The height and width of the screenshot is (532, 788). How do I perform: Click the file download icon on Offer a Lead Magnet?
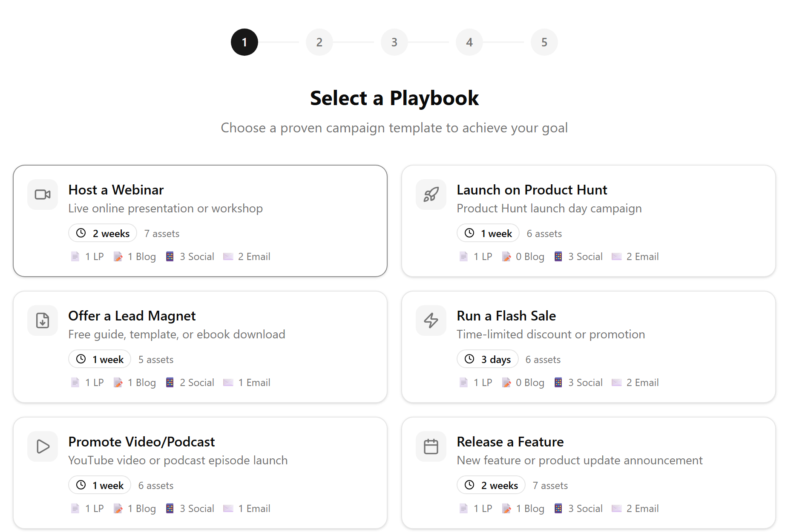pyautogui.click(x=43, y=320)
